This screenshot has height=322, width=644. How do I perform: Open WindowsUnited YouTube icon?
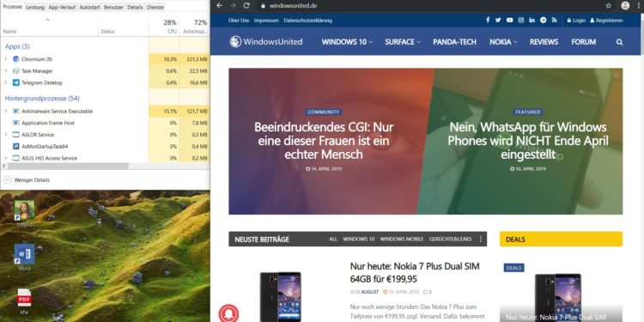(510, 20)
